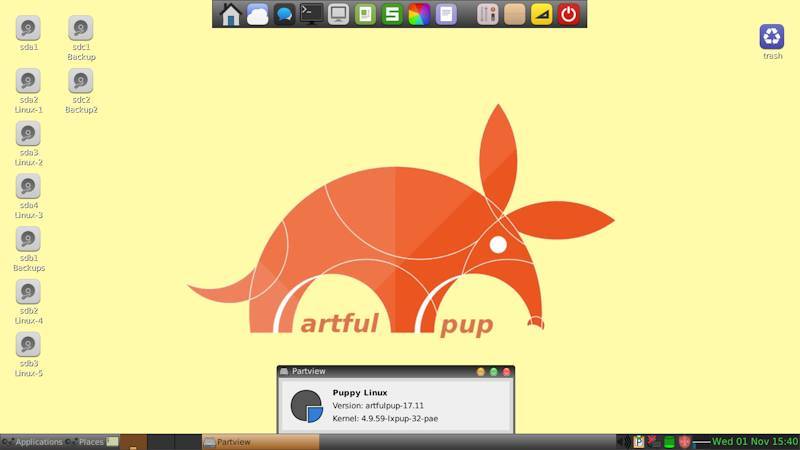
Task: Switch to the first brown workspace in pager
Action: coord(134,442)
